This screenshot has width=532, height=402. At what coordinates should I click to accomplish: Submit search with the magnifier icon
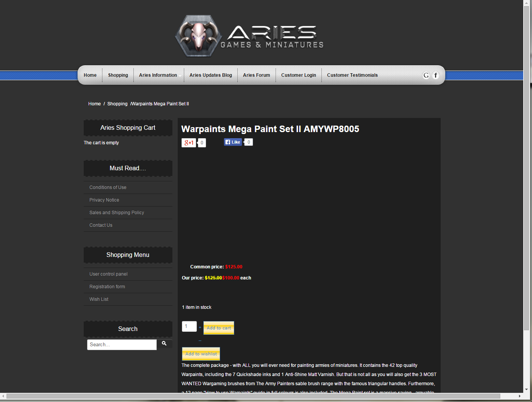[x=164, y=344]
